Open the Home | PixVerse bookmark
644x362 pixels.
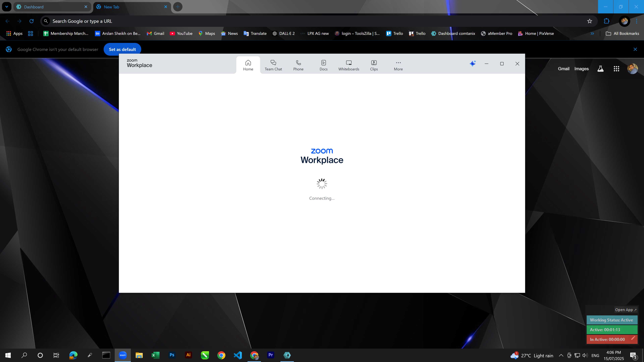pos(536,34)
